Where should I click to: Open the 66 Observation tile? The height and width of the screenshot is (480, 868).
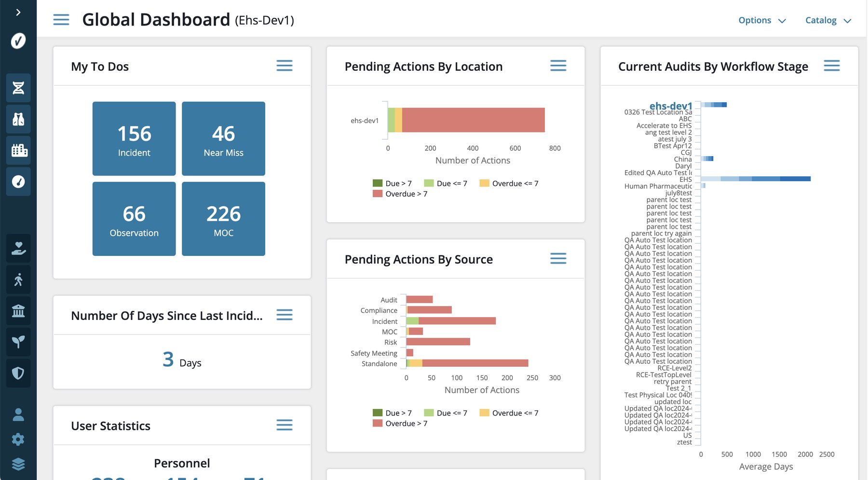[134, 219]
